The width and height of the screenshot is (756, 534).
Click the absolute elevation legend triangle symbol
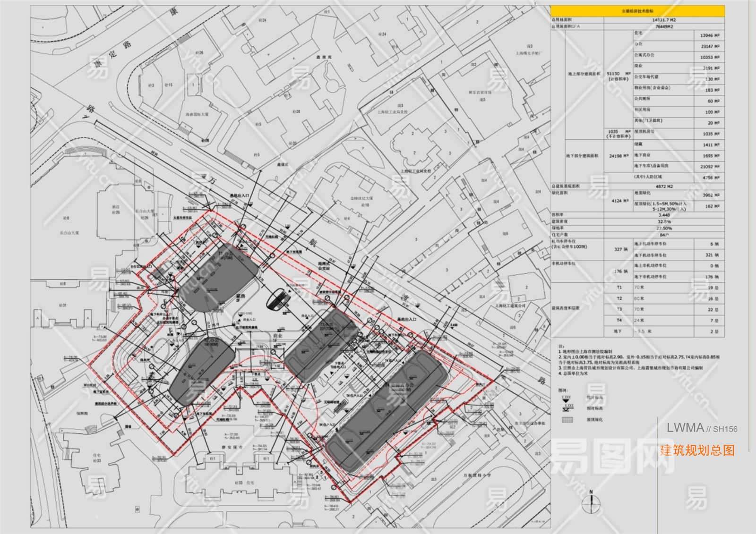point(566,399)
